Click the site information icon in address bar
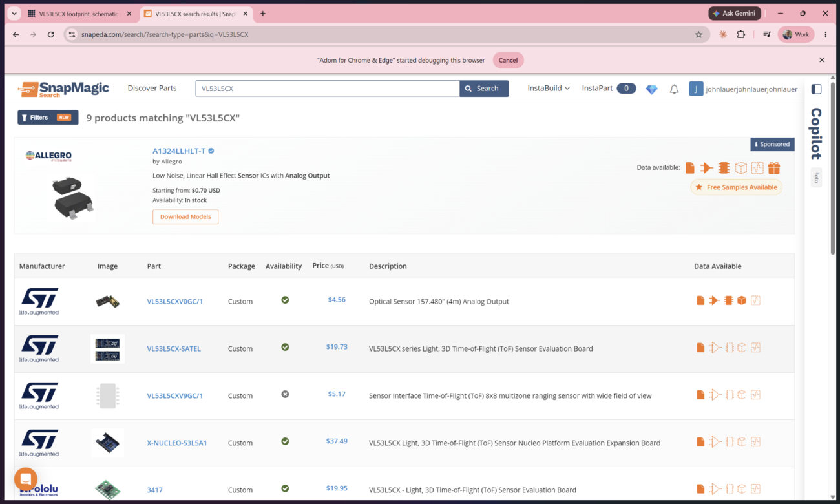840x504 pixels. pos(72,34)
